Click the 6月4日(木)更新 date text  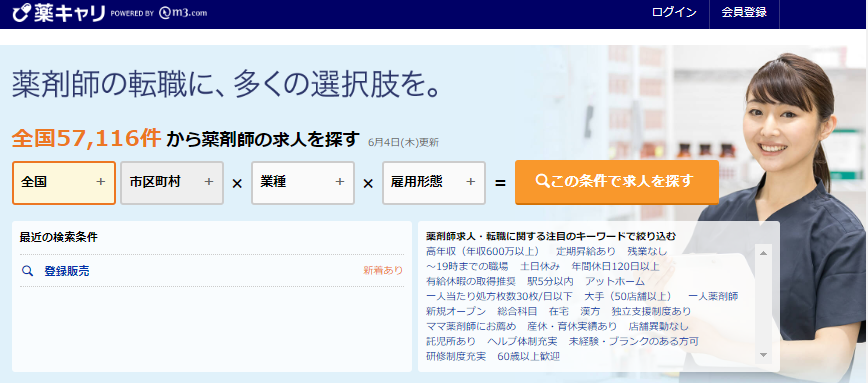[403, 142]
